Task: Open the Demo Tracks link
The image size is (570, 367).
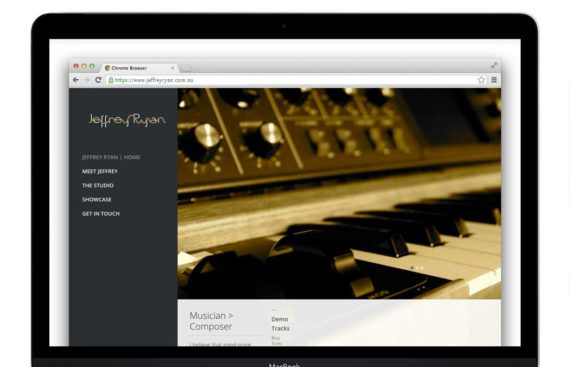Action: [x=280, y=323]
